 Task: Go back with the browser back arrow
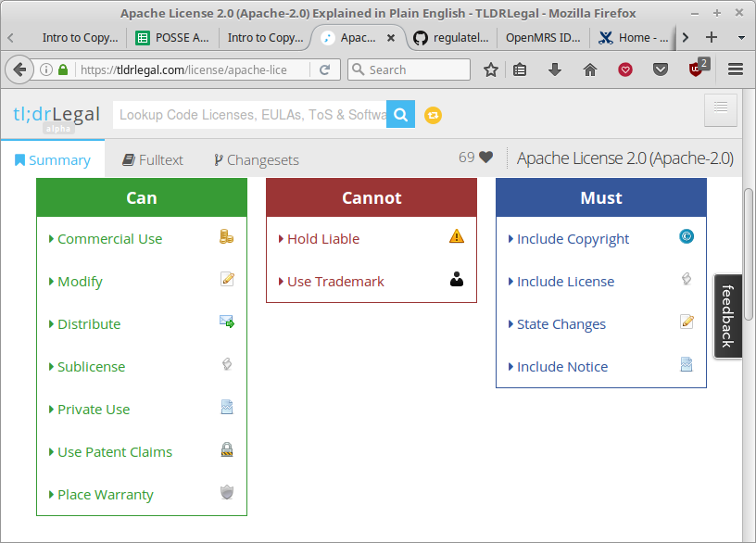[x=19, y=69]
